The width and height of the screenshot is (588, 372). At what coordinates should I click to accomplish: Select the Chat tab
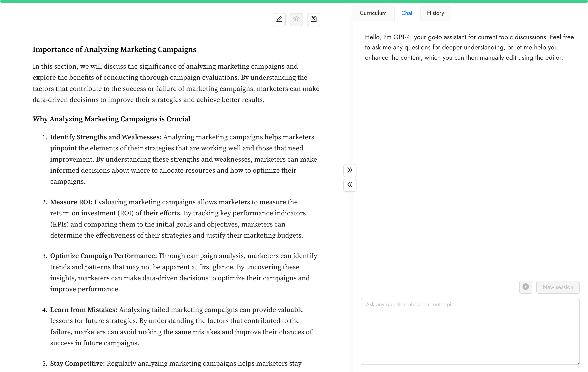pos(406,13)
